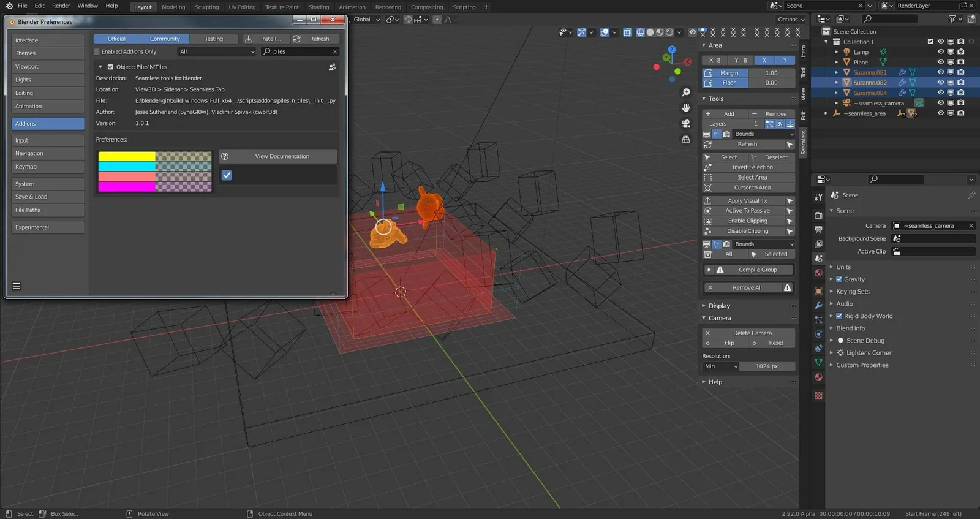980x519 pixels.
Task: Exclude Collection 1 from view layer
Action: (930, 42)
